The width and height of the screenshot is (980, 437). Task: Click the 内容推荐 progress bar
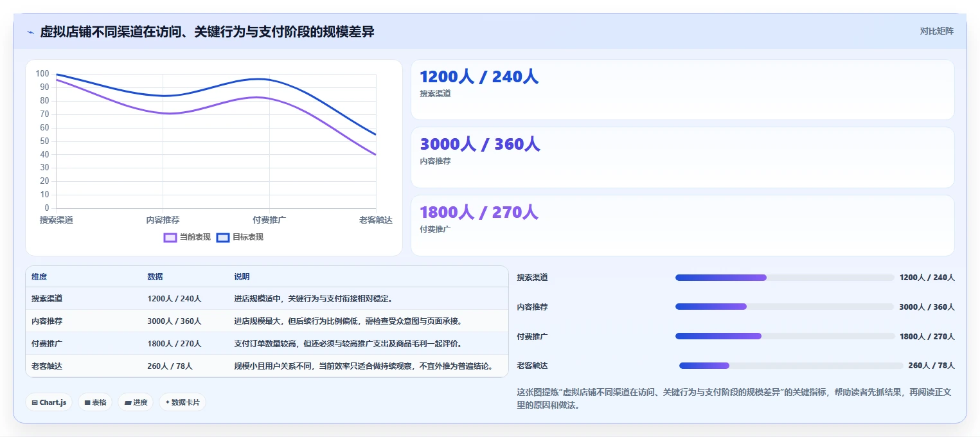coord(784,307)
